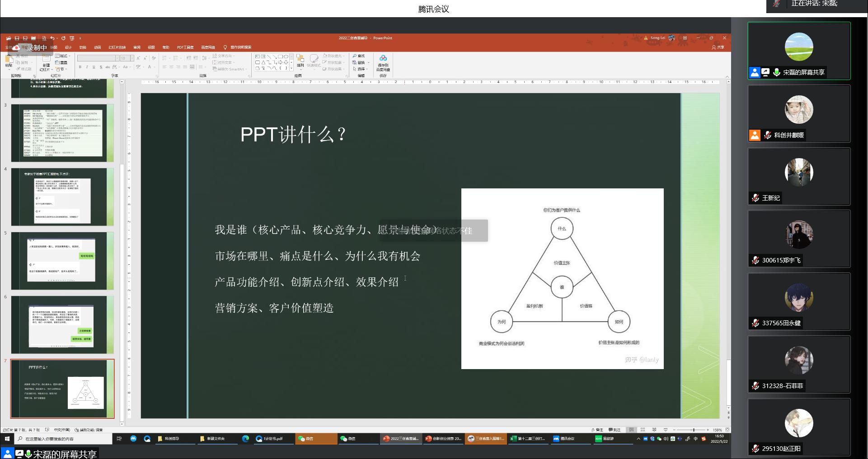Image resolution: width=868 pixels, height=459 pixels.
Task: Open the Design (设计) ribbon tab
Action: click(x=68, y=47)
